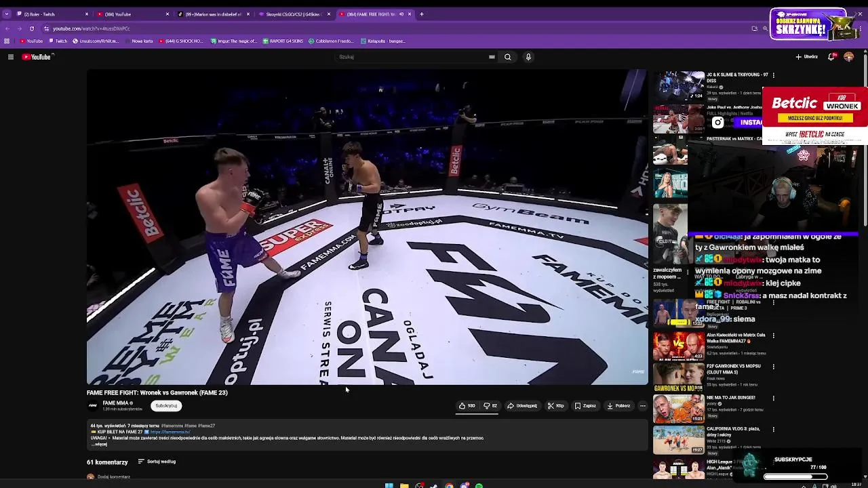This screenshot has width=868, height=488.
Task: Open the Nowa karta bookmark
Action: (x=138, y=41)
